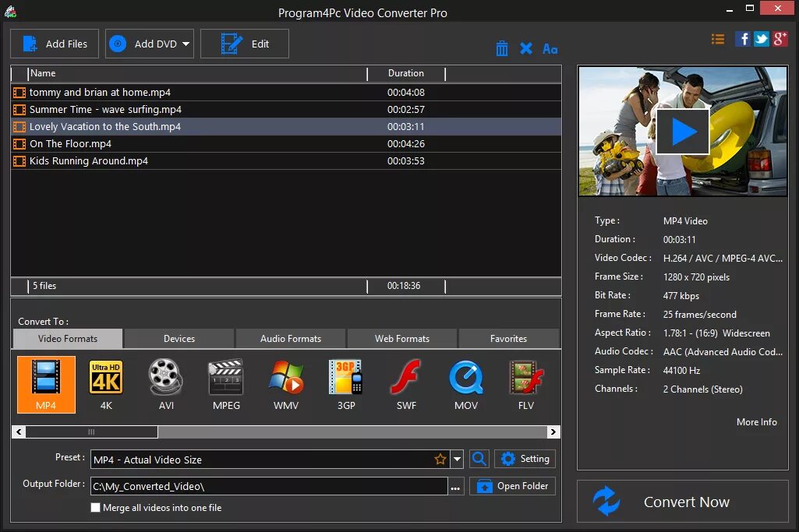Click duration 00:02:57 in file list

pyautogui.click(x=406, y=110)
